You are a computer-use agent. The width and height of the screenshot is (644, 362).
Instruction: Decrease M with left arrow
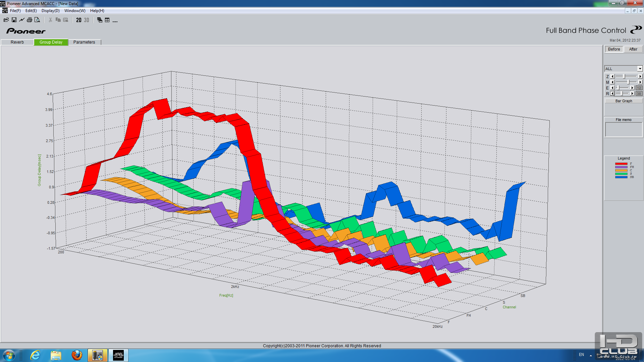point(612,82)
